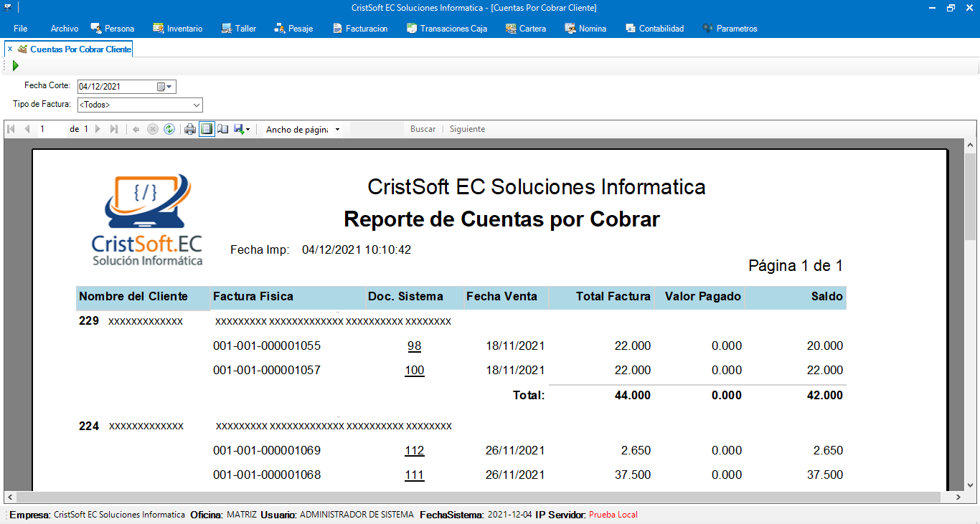Click the CristSoft.EC logo image
Viewport: 980px width, 524px height.
[148, 219]
